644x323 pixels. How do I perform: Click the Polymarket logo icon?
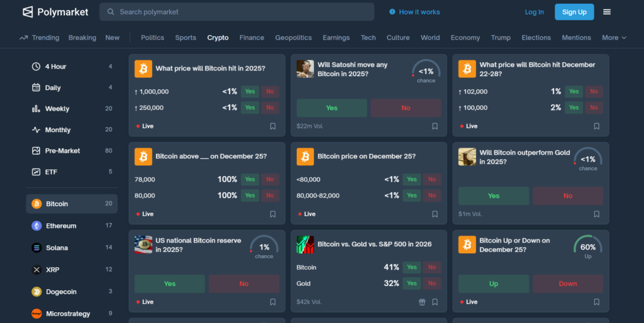click(x=28, y=12)
